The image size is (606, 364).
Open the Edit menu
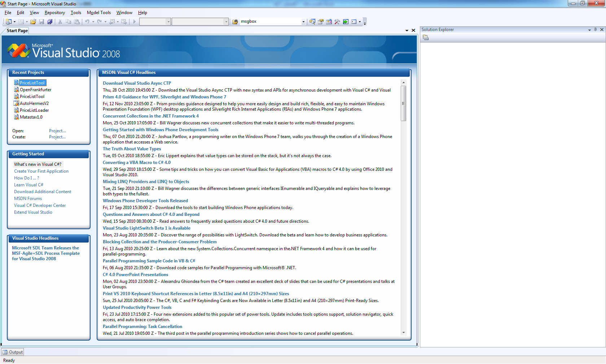21,13
